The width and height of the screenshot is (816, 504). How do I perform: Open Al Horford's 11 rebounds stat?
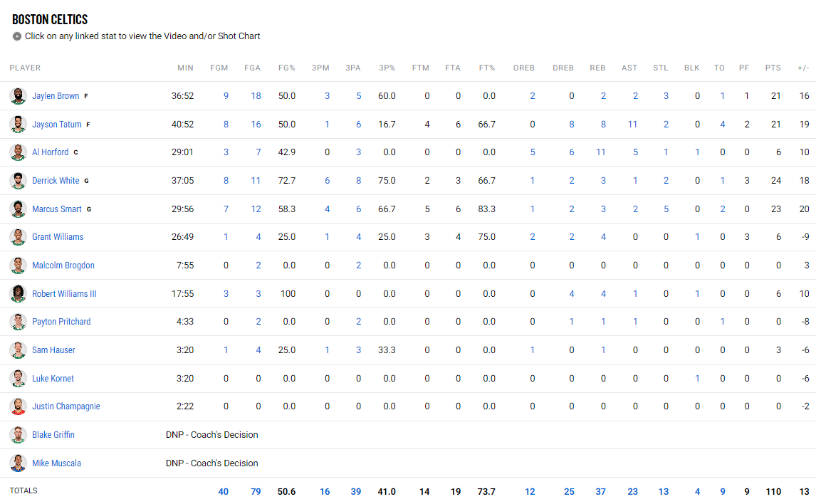tap(600, 152)
